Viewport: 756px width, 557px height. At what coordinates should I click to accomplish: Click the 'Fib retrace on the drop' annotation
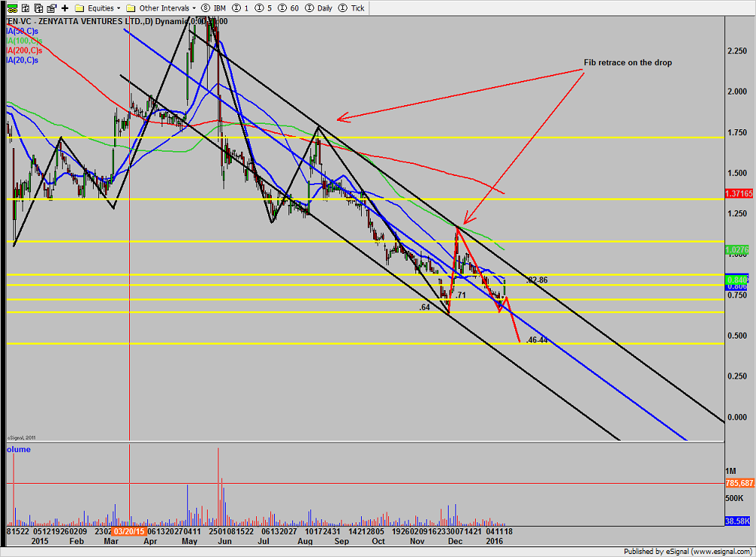(628, 62)
